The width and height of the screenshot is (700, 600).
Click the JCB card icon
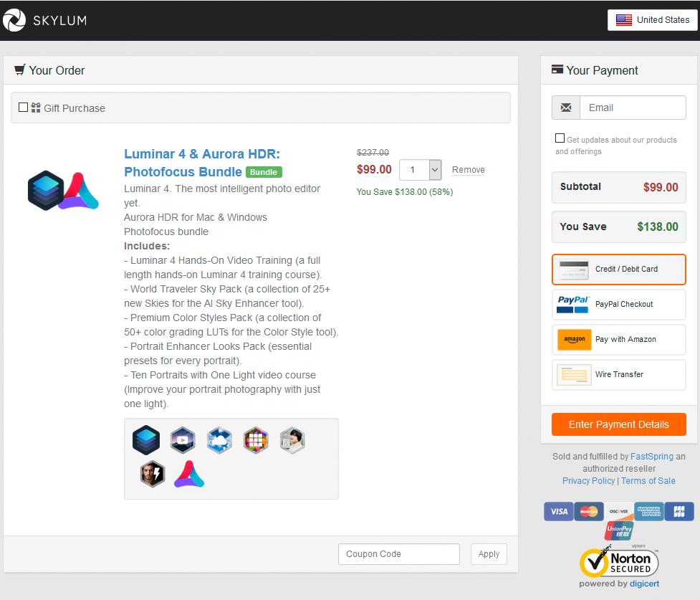(x=679, y=512)
